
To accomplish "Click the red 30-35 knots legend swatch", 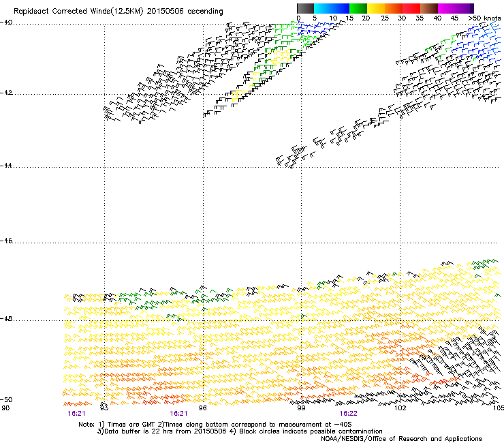I will coord(411,8).
